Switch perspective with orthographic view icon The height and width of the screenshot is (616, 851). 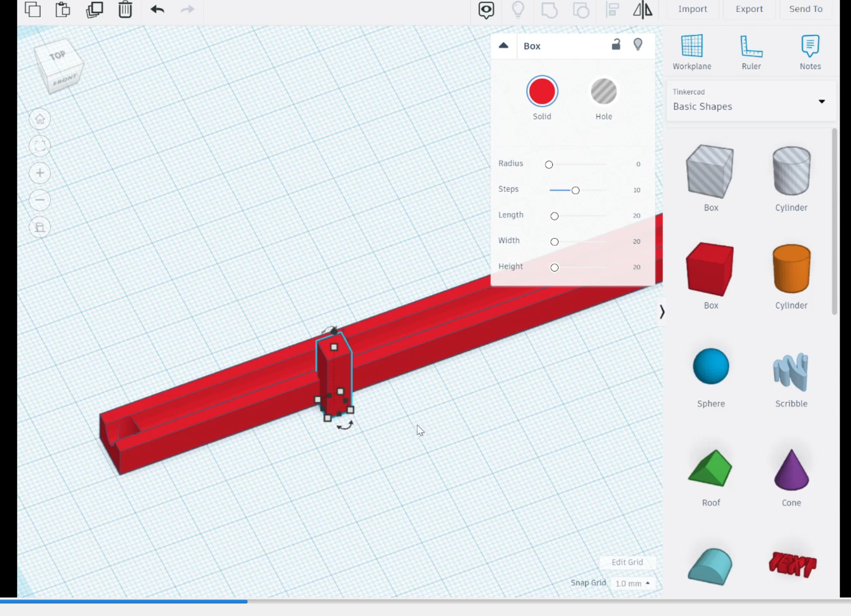[40, 227]
